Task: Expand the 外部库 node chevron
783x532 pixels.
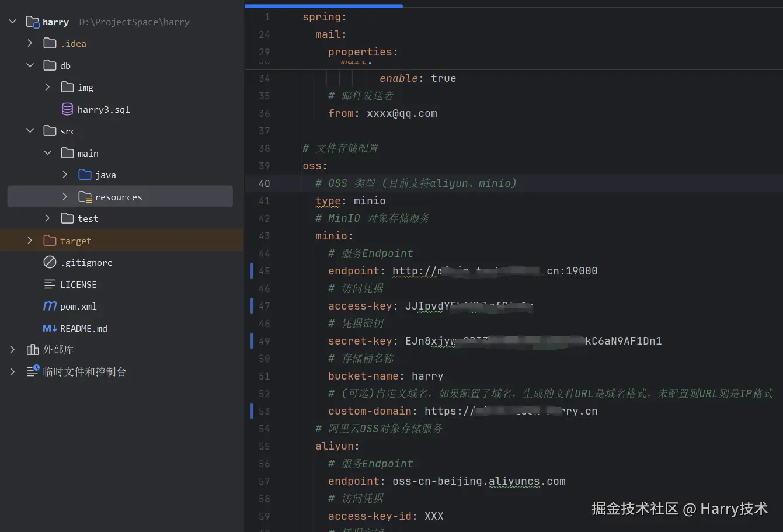Action: pyautogui.click(x=12, y=349)
